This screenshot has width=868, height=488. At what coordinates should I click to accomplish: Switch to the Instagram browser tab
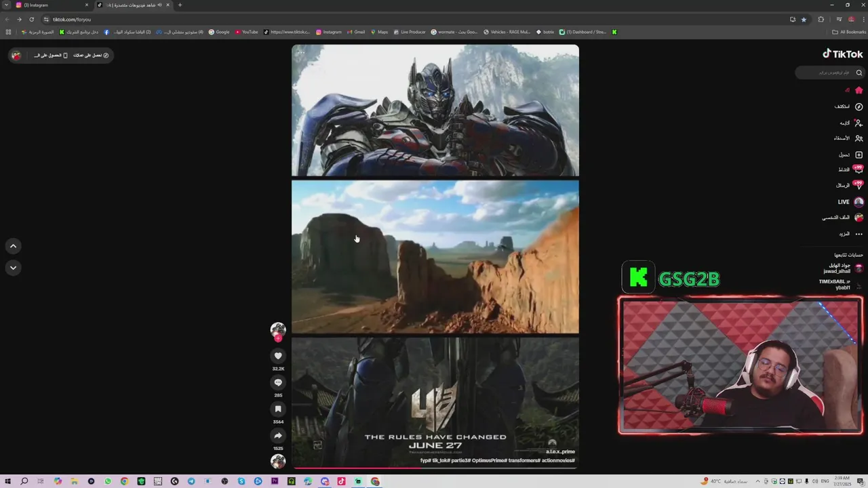click(51, 5)
